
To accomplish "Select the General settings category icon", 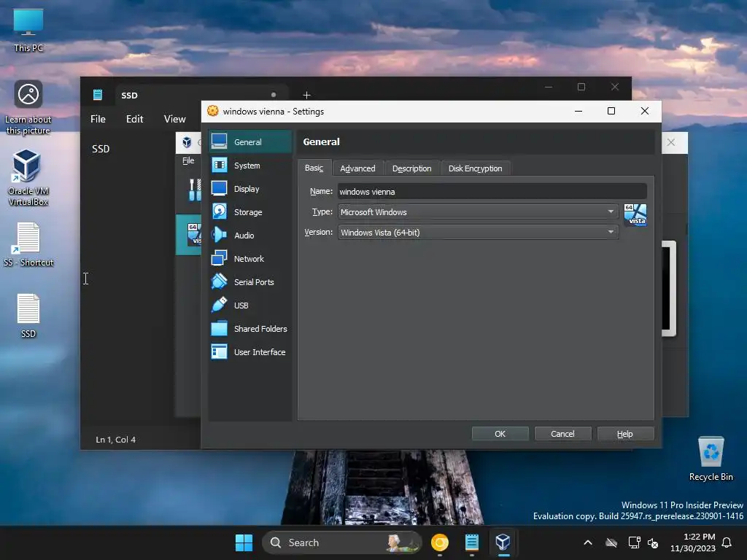I will [219, 141].
